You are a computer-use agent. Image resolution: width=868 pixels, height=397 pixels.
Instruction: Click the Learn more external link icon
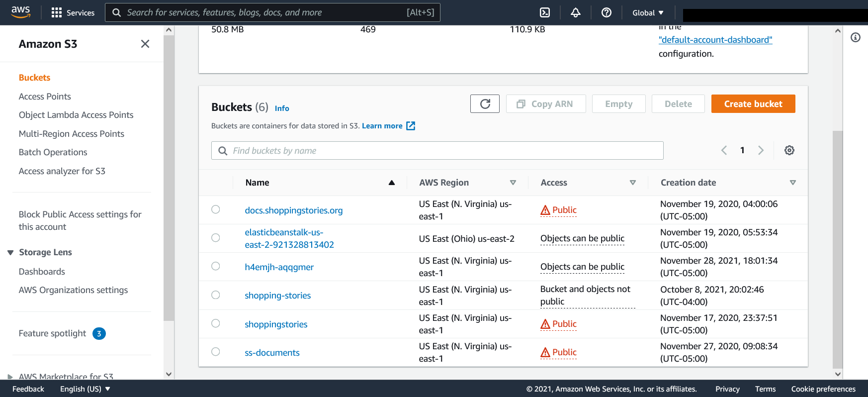click(x=411, y=126)
